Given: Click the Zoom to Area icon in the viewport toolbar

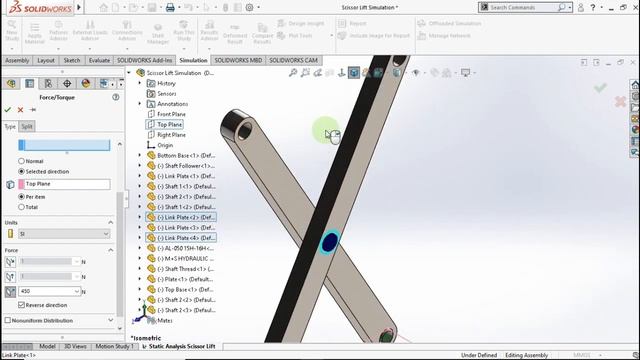Looking at the screenshot, I should click(305, 73).
